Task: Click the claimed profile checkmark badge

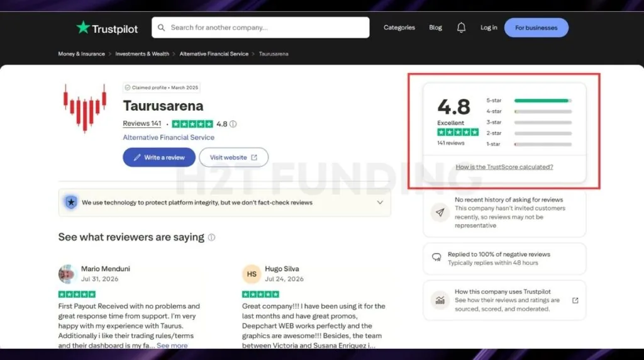Action: pos(127,87)
